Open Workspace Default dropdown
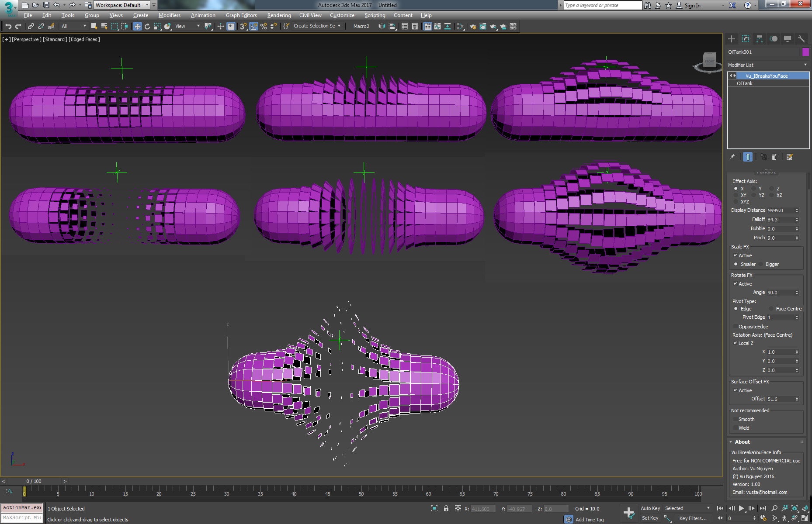 [122, 5]
